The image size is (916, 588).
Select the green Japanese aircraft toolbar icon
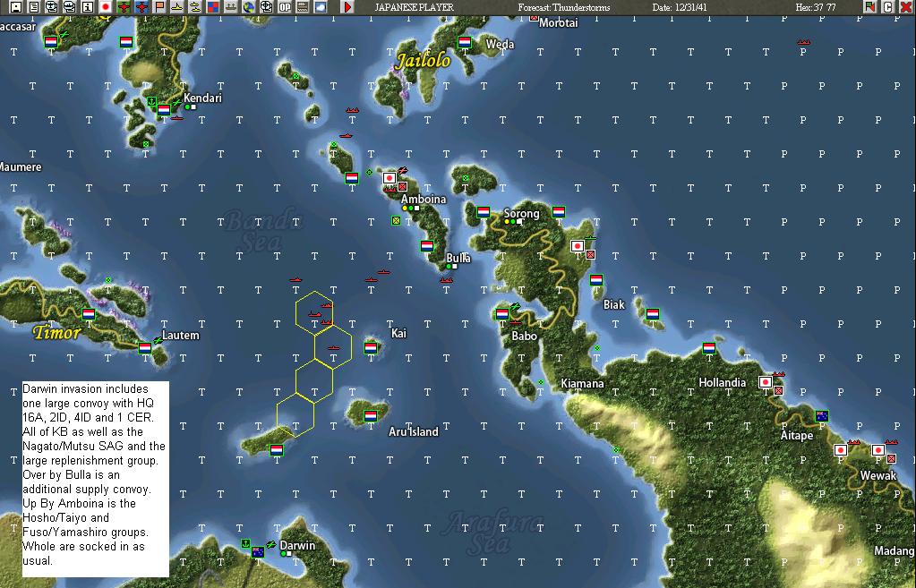pos(124,6)
